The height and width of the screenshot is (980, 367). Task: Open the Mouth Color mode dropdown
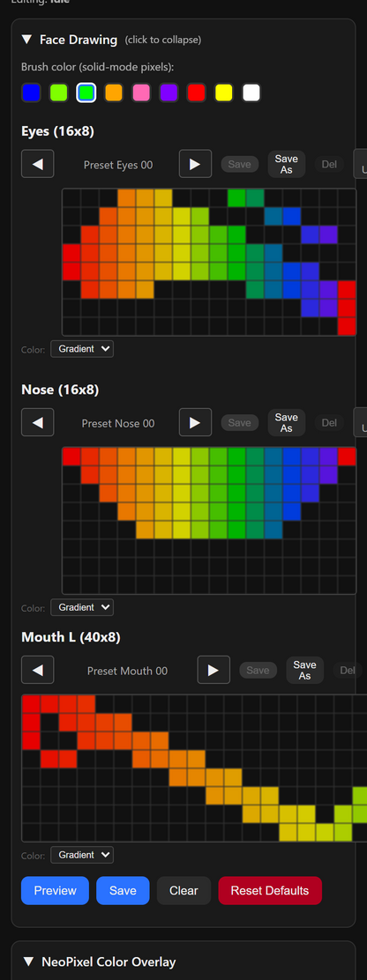click(x=82, y=854)
